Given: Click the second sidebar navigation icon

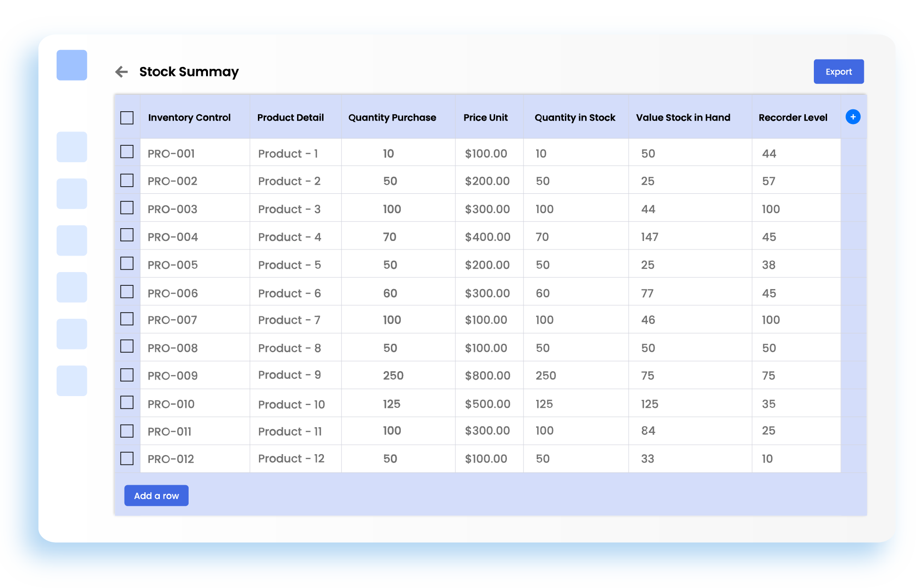Looking at the screenshot, I should click(x=72, y=193).
